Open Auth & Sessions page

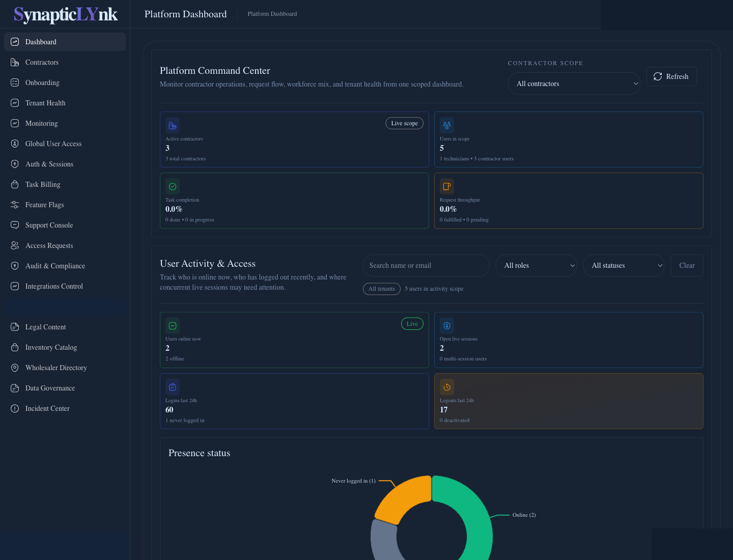[65, 164]
